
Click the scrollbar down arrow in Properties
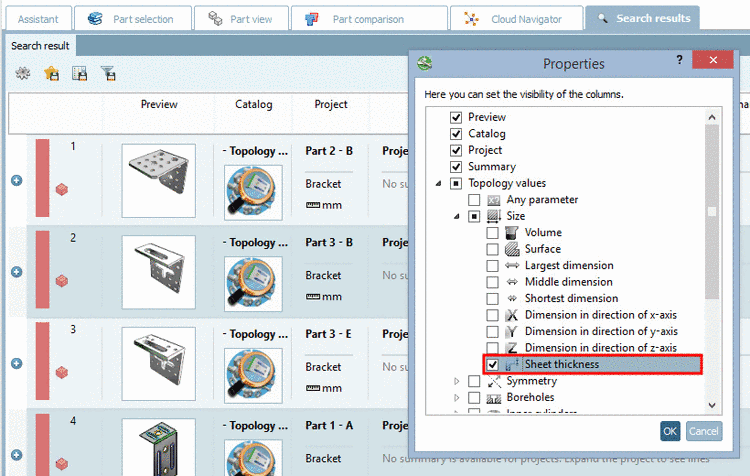712,405
